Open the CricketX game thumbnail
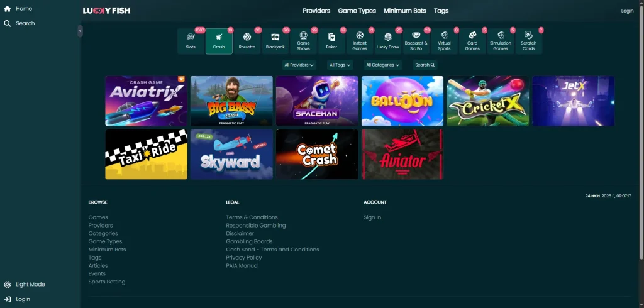This screenshot has width=644, height=308. [488, 101]
